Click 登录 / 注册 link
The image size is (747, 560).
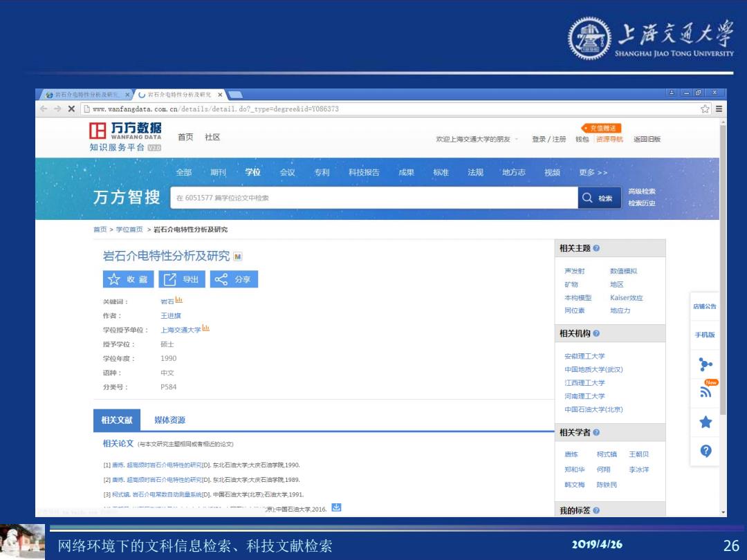548,139
